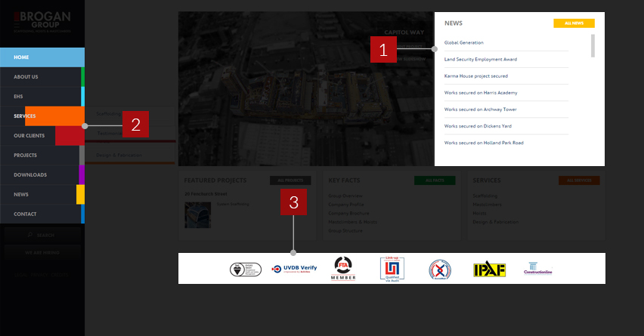
Task: Click the FTA Member logo
Action: tap(343, 269)
